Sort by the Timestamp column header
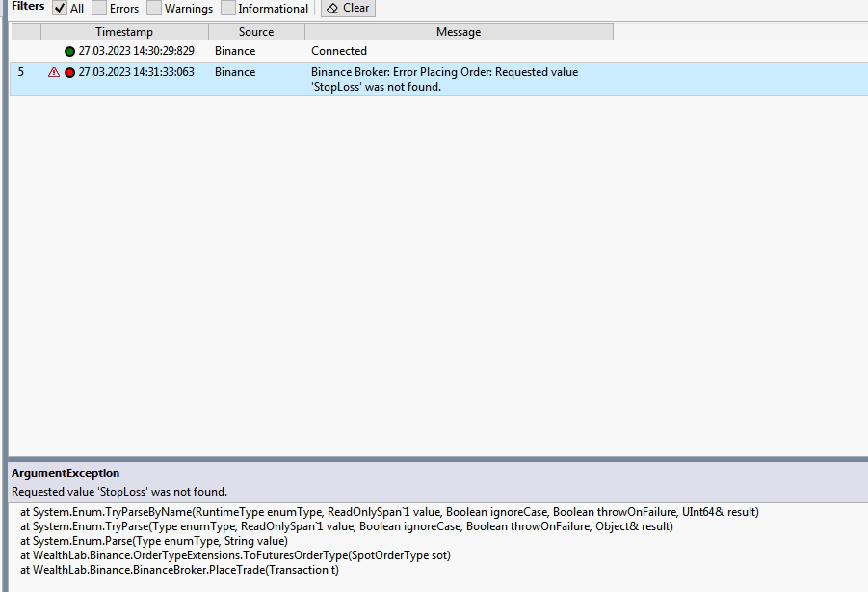 (124, 32)
